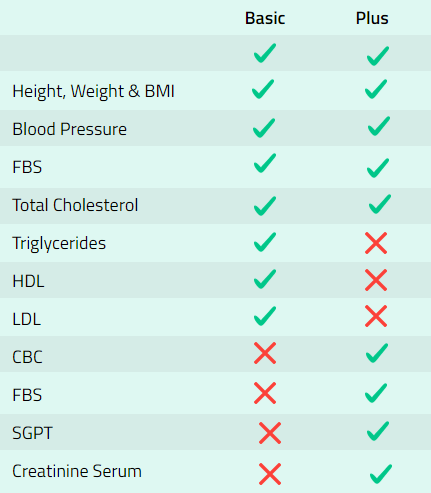Click the red cross for CBC under Basic
The width and height of the screenshot is (431, 493).
[x=265, y=353]
